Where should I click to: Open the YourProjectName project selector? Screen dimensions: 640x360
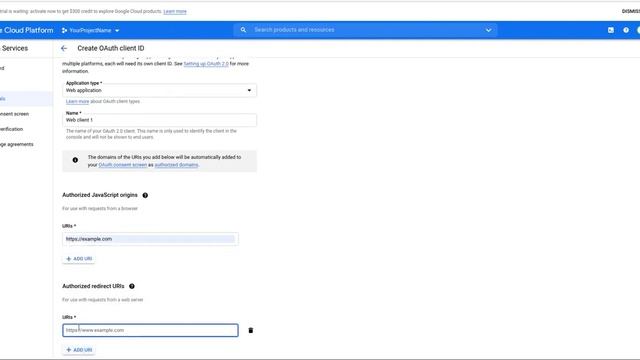(91, 30)
